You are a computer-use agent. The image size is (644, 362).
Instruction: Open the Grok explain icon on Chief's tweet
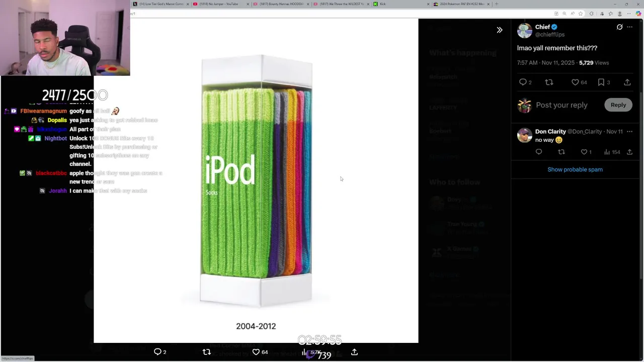point(619,27)
